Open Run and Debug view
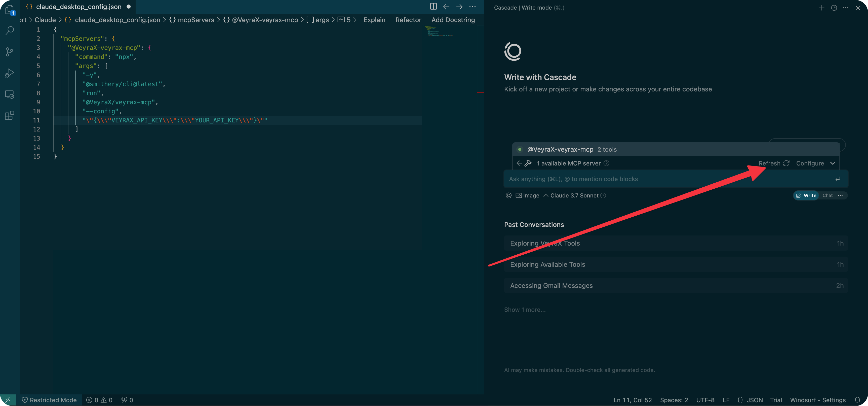This screenshot has height=406, width=868. pyautogui.click(x=10, y=73)
